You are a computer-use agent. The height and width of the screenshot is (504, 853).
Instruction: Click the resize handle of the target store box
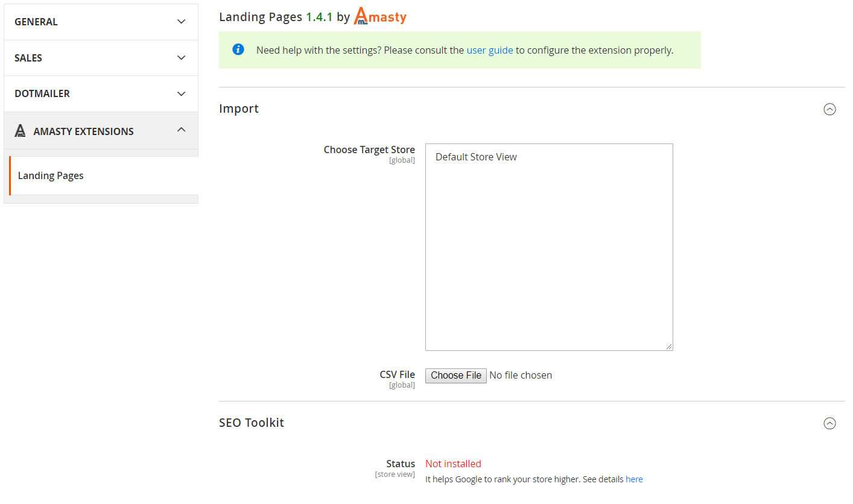coord(668,346)
